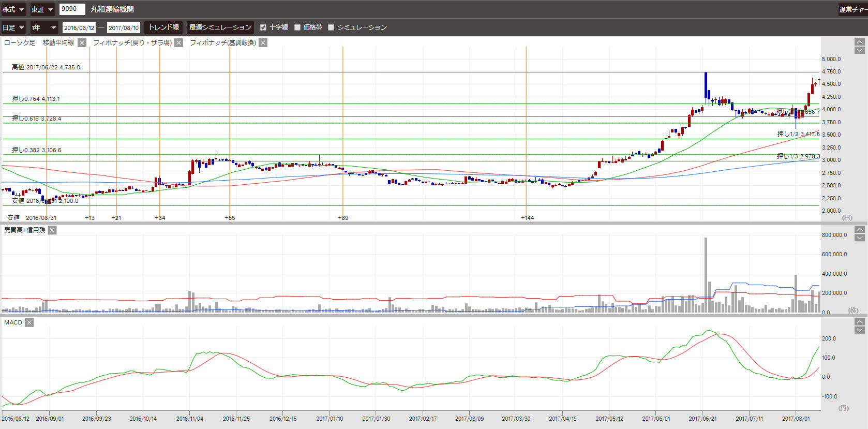
Task: Click the 高値 2017/06/22 4,735.0 label
Action: click(46, 67)
